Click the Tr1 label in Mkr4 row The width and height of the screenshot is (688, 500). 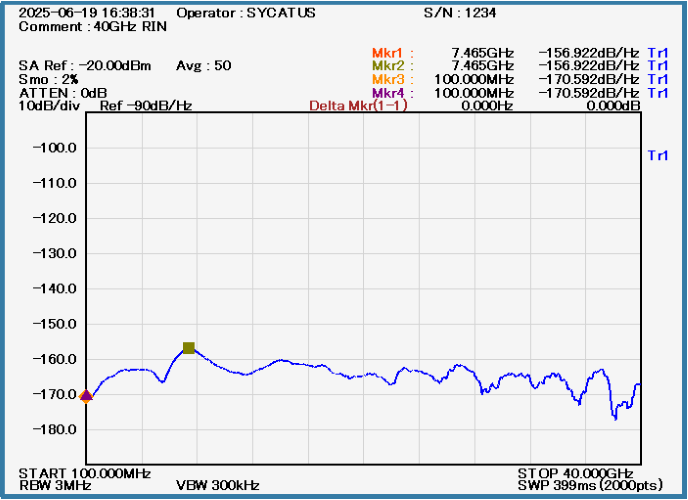[658, 93]
